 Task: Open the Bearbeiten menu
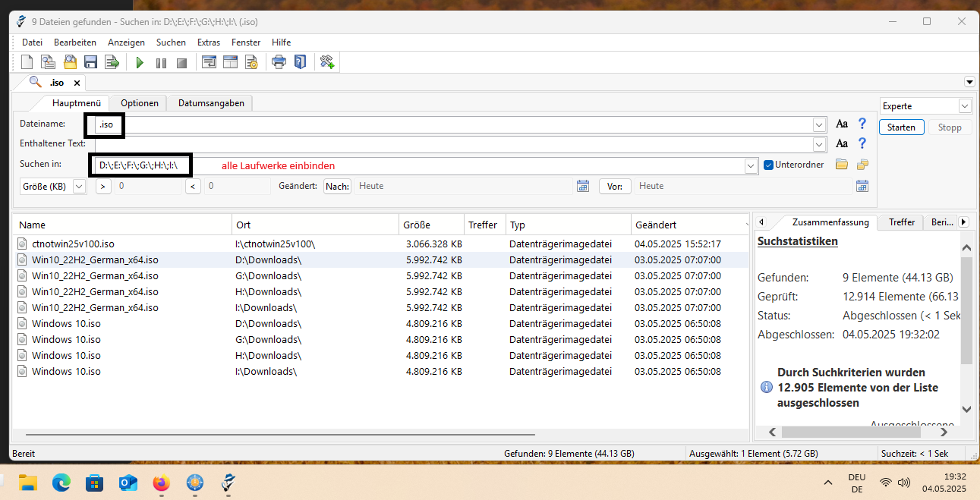tap(75, 42)
